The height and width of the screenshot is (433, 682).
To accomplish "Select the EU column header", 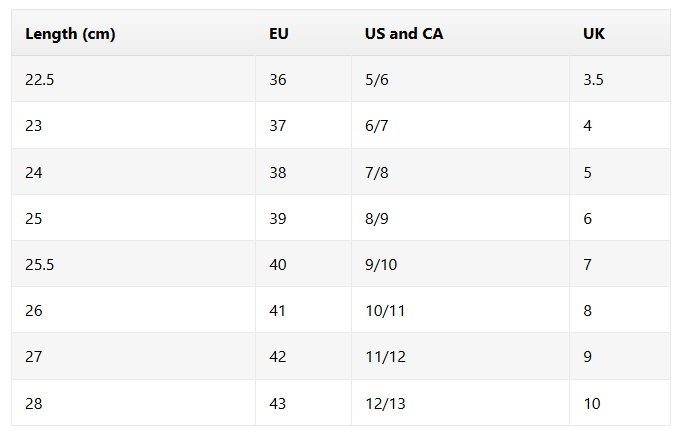I will [x=303, y=33].
